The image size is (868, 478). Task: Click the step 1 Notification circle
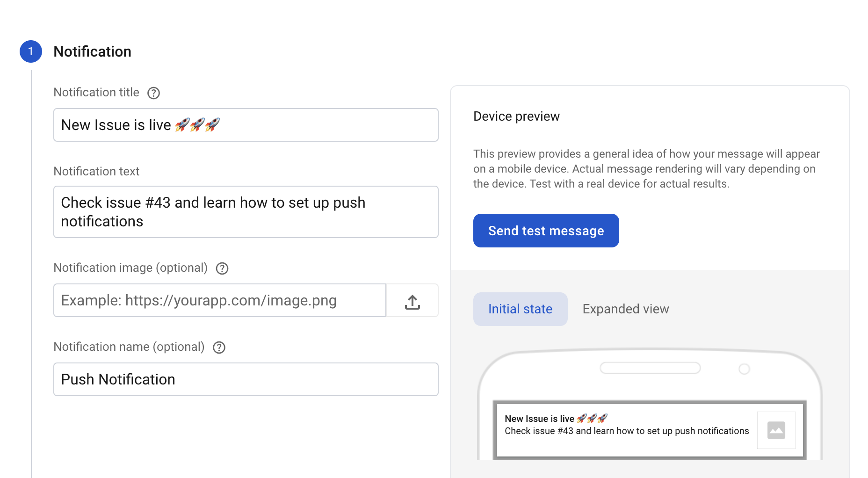31,51
